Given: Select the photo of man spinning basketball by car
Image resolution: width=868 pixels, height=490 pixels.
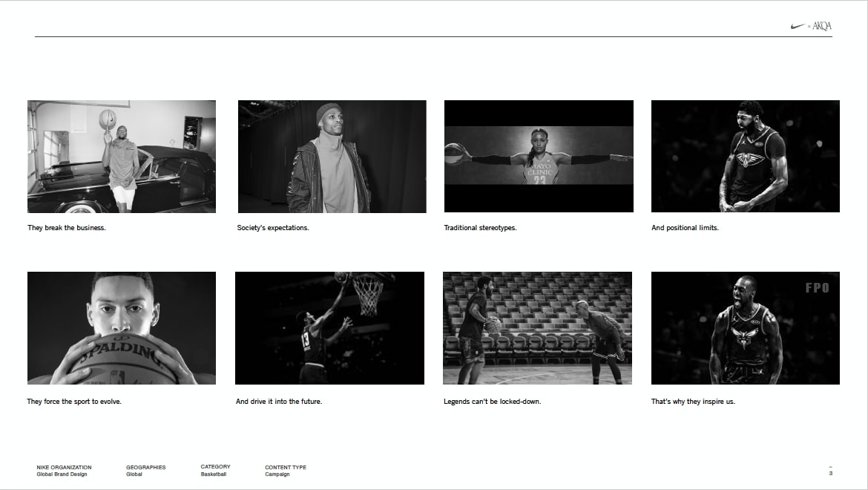Looking at the screenshot, I should 122,157.
